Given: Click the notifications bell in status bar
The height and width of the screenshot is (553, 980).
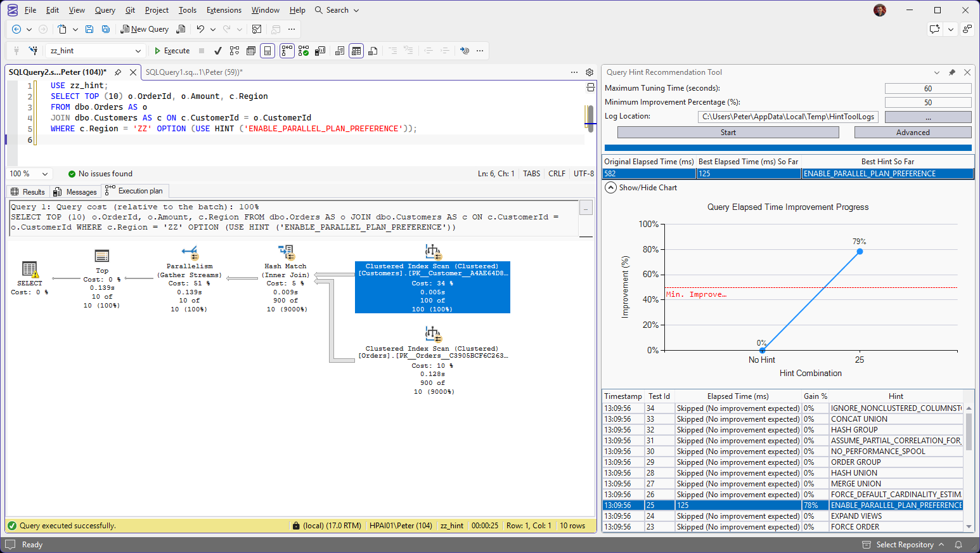Looking at the screenshot, I should pos(958,545).
